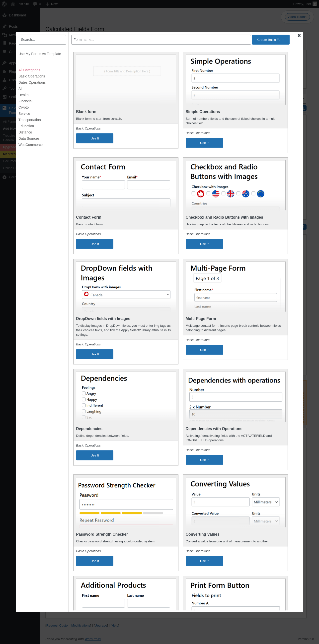319x644 pixels.
Task: Select the Dates Operations category
Action: click(32, 82)
